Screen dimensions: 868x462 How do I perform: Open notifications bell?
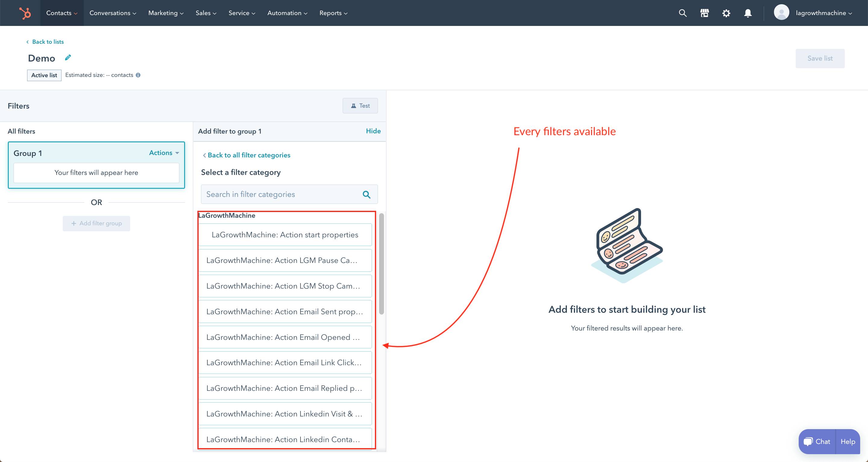(748, 13)
